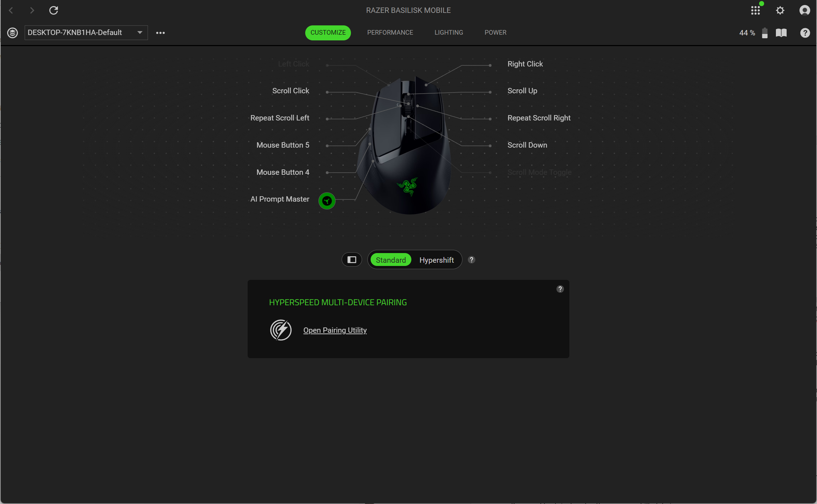Select Standard mapping mode
This screenshot has width=817, height=504.
(391, 260)
